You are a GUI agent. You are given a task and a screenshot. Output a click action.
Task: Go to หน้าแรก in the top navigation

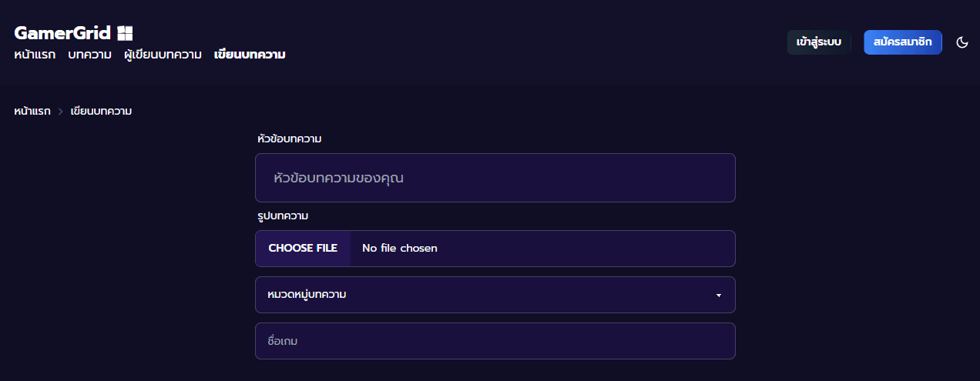point(35,55)
